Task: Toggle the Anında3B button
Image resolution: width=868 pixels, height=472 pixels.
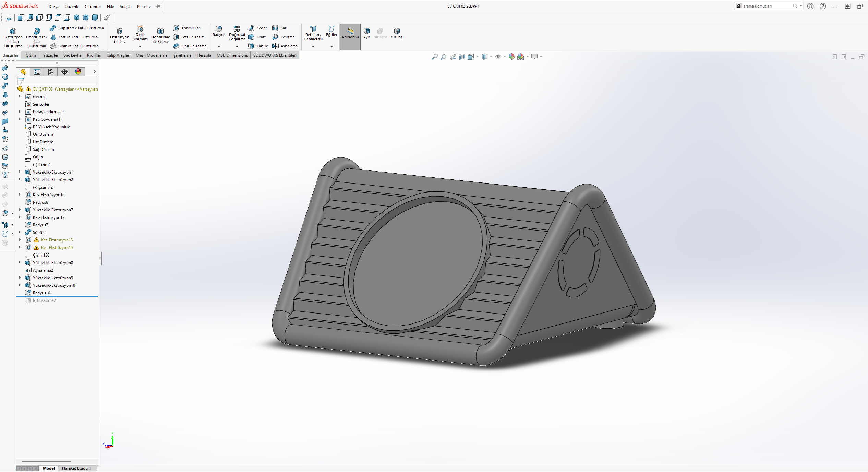Action: point(350,37)
